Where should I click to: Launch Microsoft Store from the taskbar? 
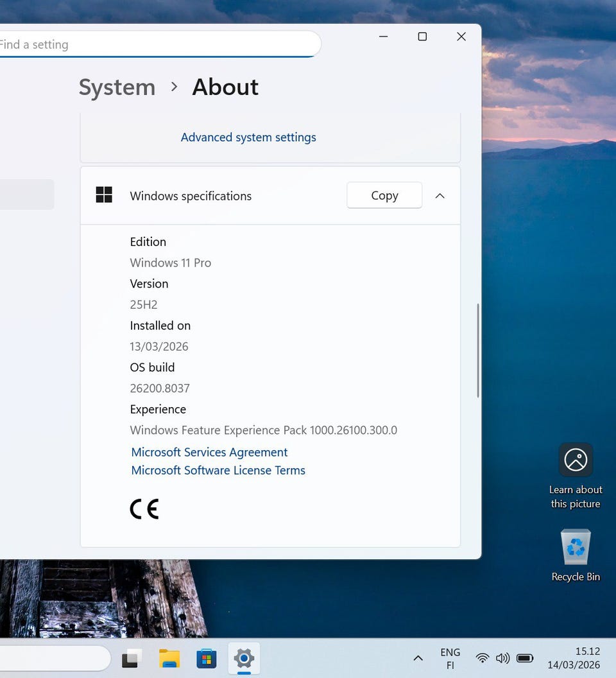207,658
